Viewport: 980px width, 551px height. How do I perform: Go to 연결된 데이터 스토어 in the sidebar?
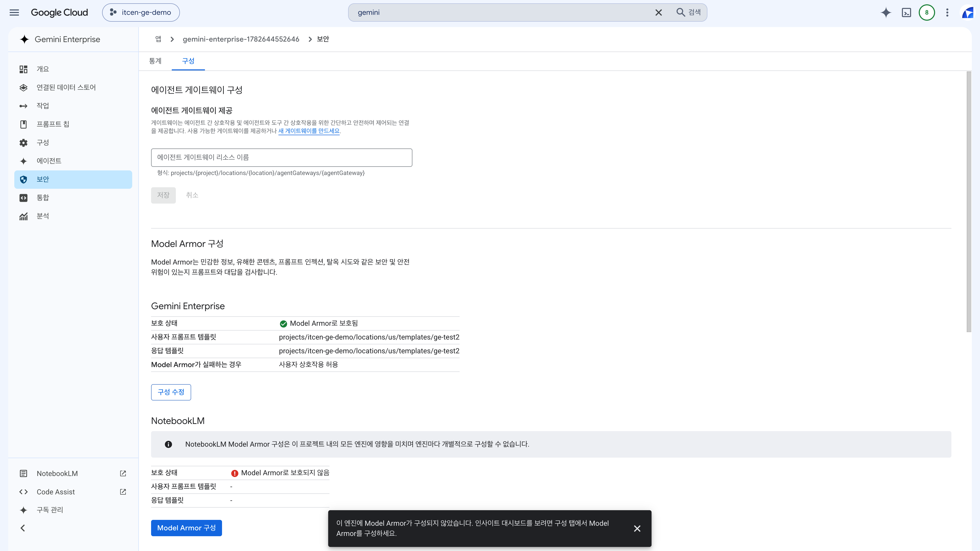73,87
